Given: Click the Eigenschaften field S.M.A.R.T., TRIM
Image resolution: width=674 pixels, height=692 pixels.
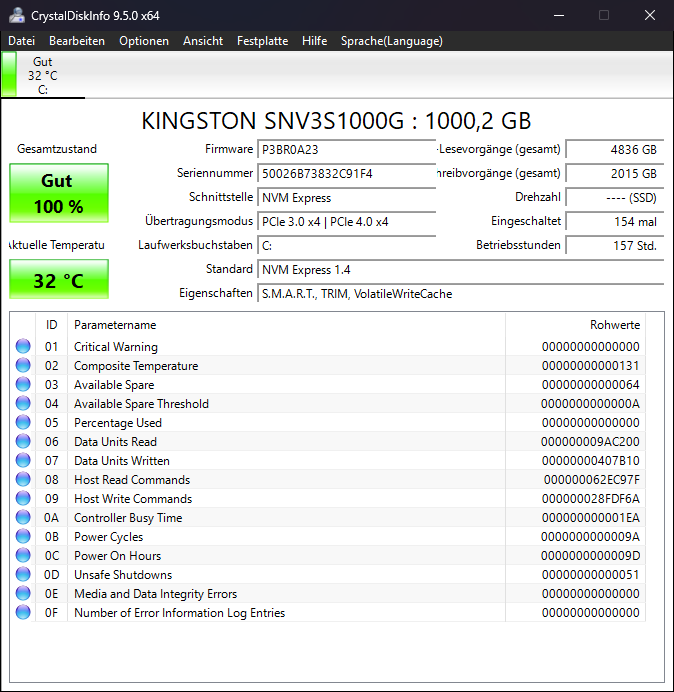Looking at the screenshot, I should (x=460, y=293).
